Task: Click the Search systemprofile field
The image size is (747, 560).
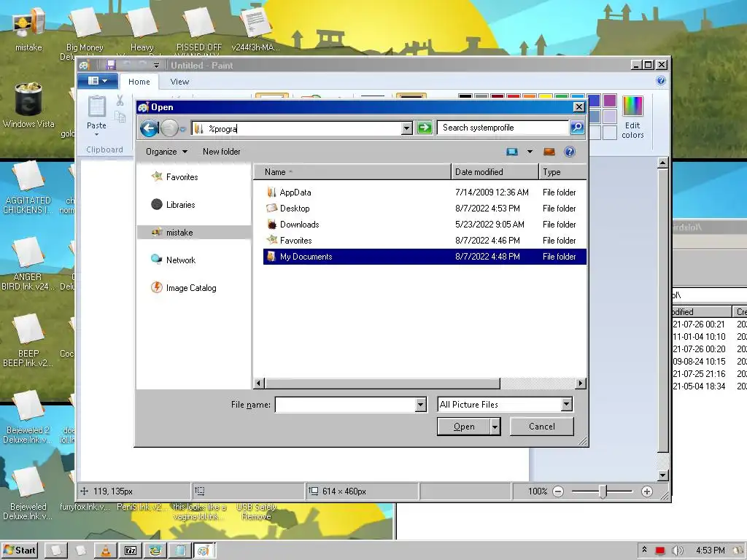Action: [502, 128]
